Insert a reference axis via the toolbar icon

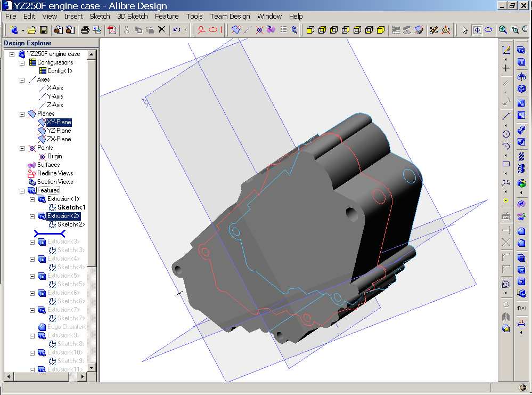248,30
